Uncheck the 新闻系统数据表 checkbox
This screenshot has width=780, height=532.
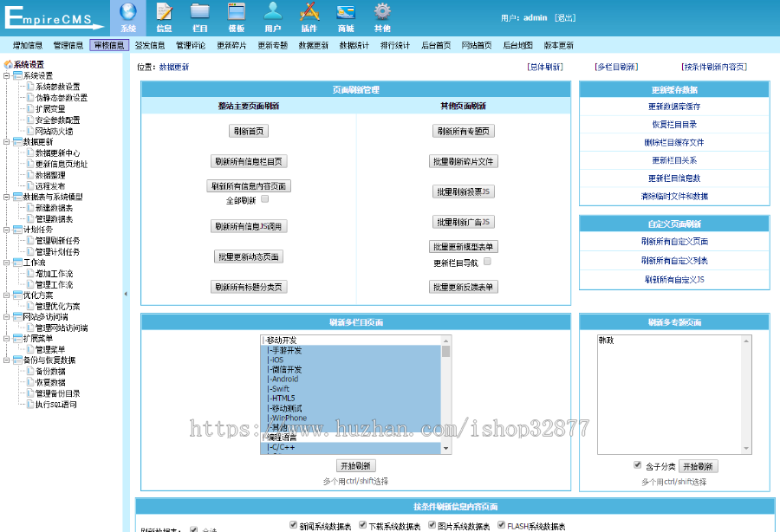(293, 524)
